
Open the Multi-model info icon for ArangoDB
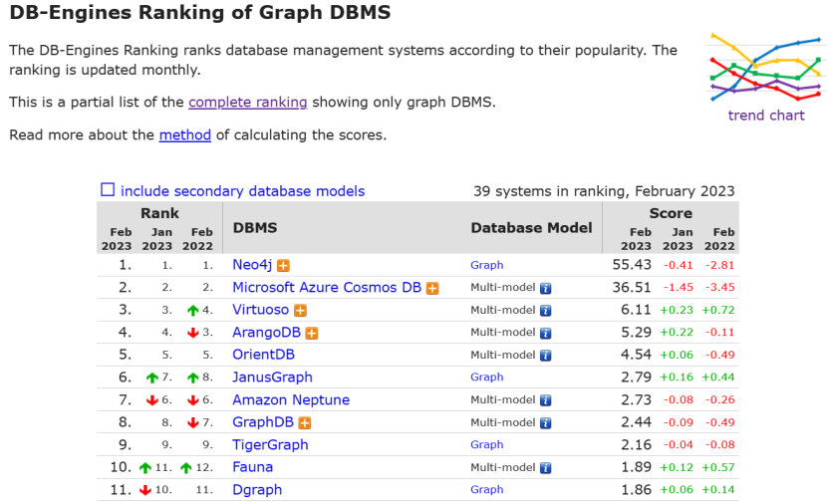coord(546,334)
